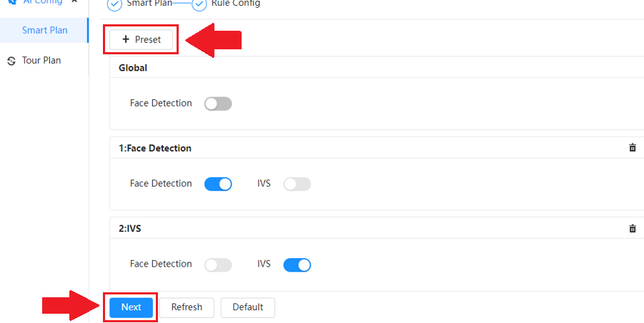Click the Refresh button

click(187, 307)
